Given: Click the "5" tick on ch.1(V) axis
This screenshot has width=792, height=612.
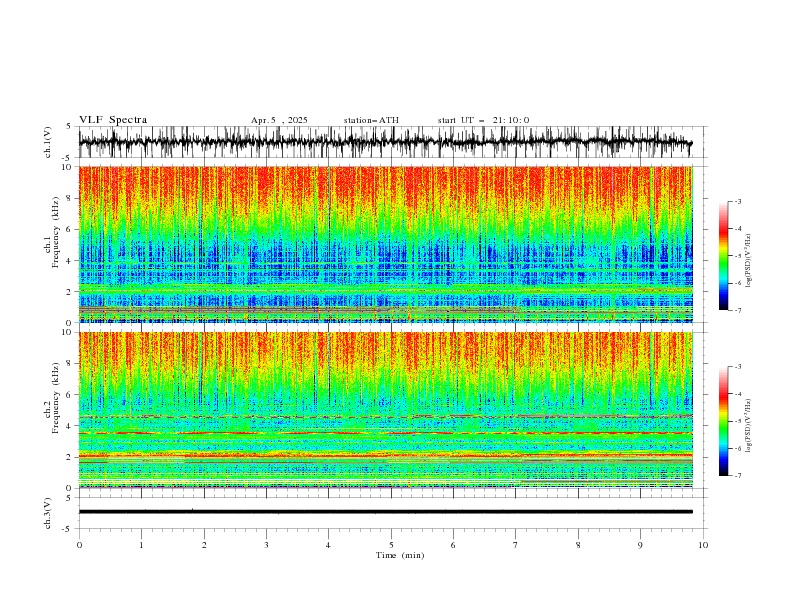Looking at the screenshot, I should tap(69, 127).
